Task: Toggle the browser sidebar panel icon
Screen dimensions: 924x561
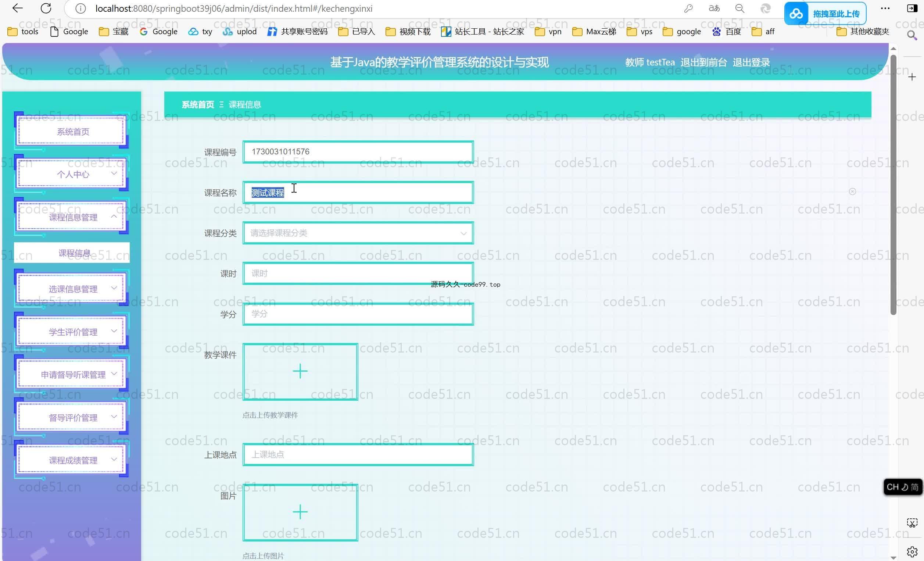Action: tap(912, 8)
